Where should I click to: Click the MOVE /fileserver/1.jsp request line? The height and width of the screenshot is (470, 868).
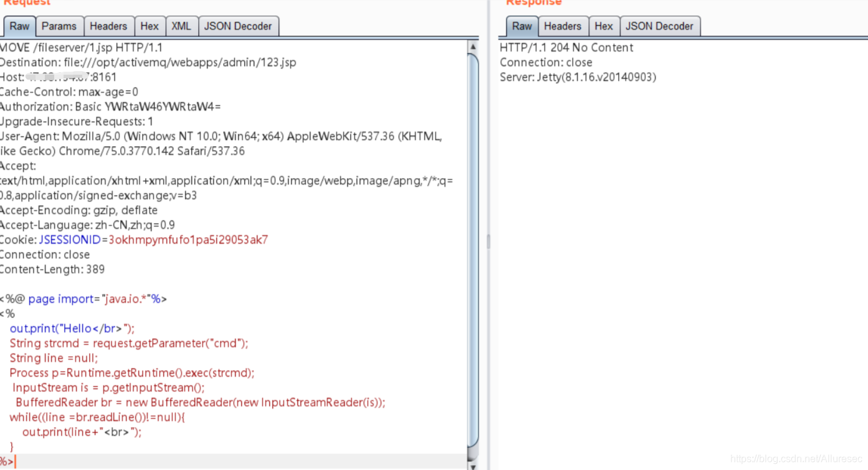(82, 47)
